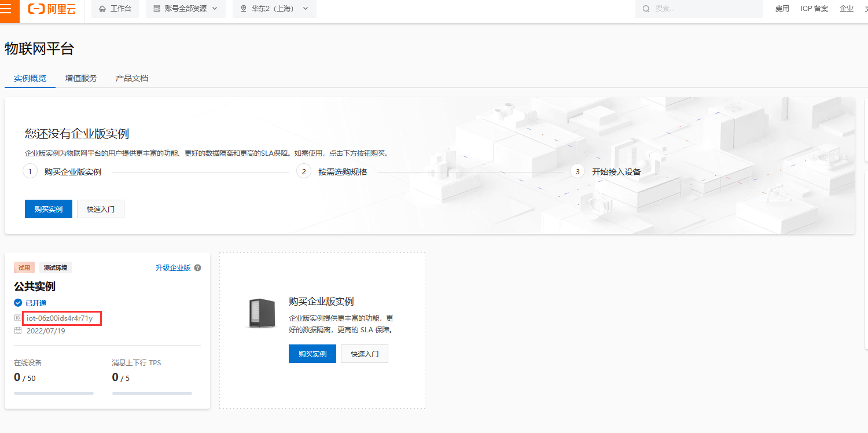Image resolution: width=868 pixels, height=433 pixels.
Task: Click the 消息上下行 TPS progress bar
Action: 152,393
